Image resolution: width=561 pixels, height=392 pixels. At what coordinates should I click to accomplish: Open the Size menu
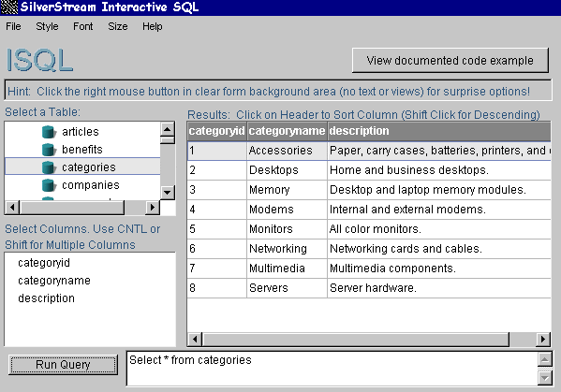(118, 26)
